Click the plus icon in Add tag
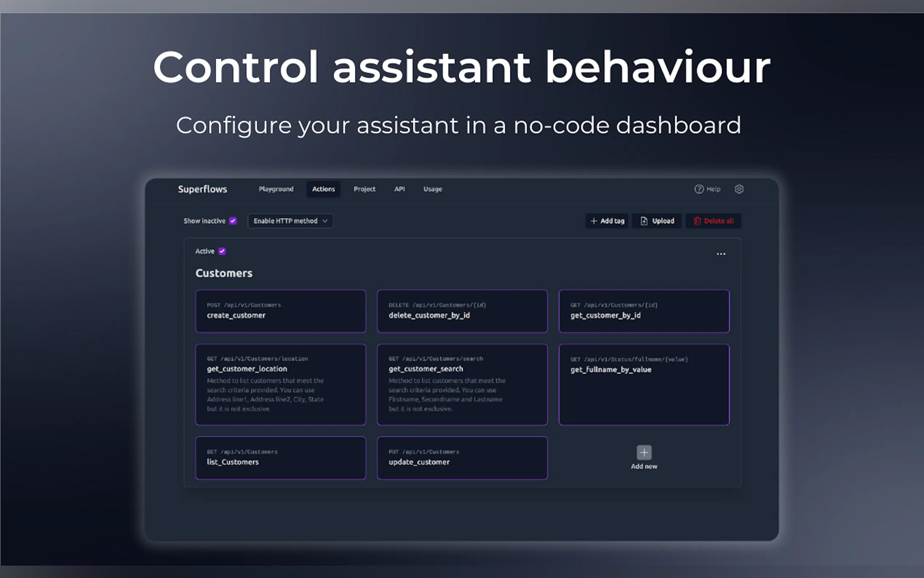 point(594,221)
